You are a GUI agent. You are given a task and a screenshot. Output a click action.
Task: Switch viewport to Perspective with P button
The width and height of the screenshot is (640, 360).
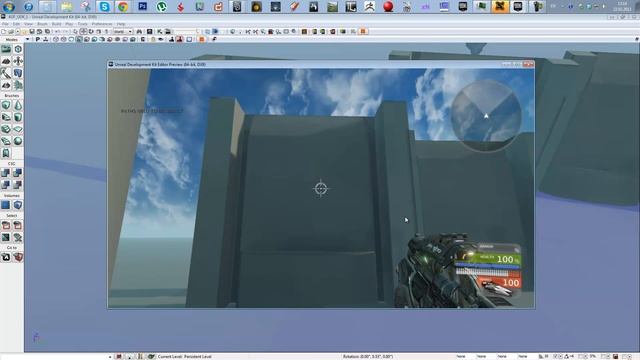(38, 40)
